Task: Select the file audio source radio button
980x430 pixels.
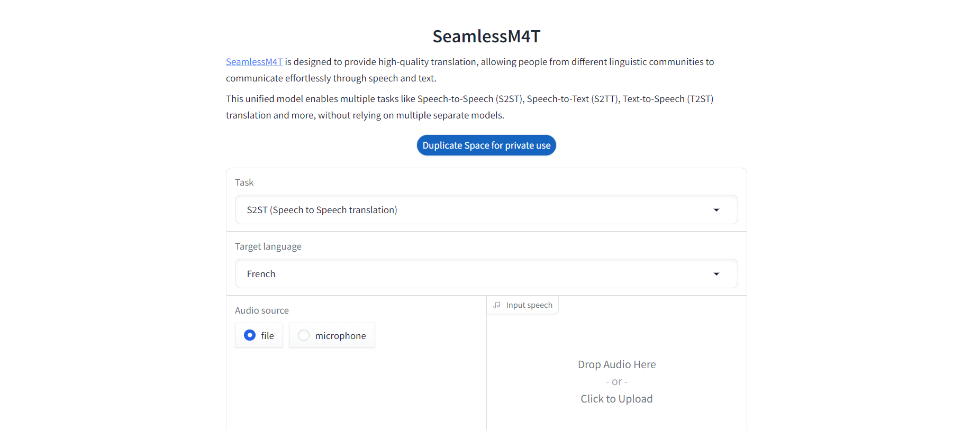Action: [250, 335]
